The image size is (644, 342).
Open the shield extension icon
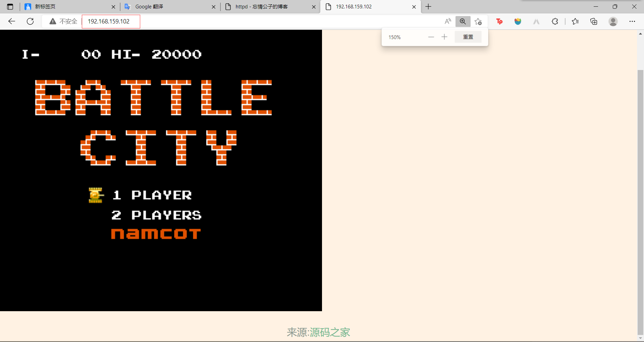pyautogui.click(x=518, y=21)
